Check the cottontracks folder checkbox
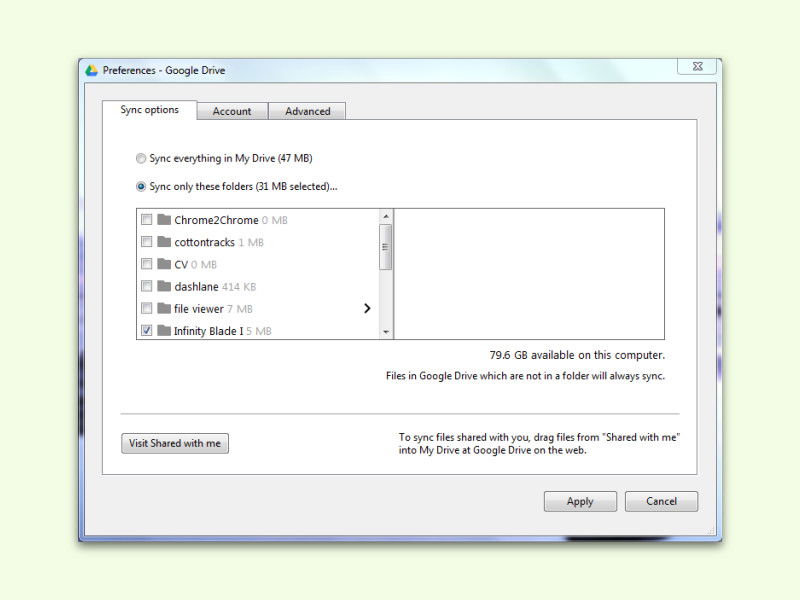Viewport: 800px width, 600px height. tap(146, 242)
